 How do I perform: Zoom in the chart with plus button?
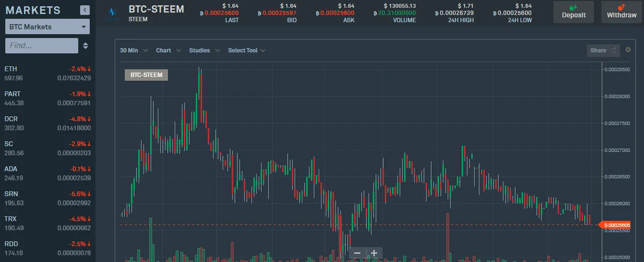click(x=374, y=253)
